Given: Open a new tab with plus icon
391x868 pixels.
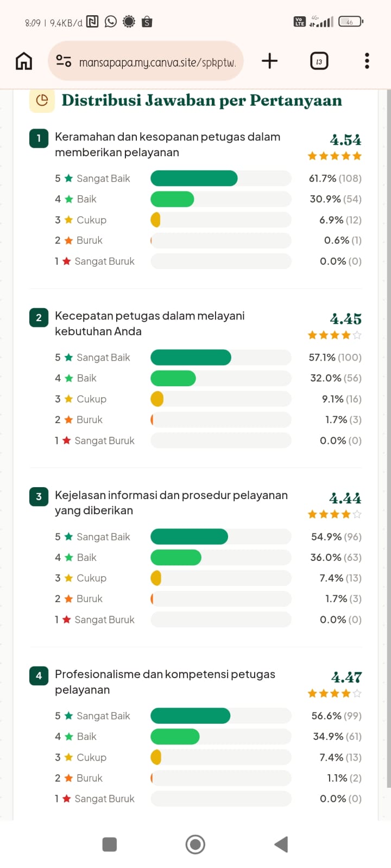Looking at the screenshot, I should tap(269, 61).
